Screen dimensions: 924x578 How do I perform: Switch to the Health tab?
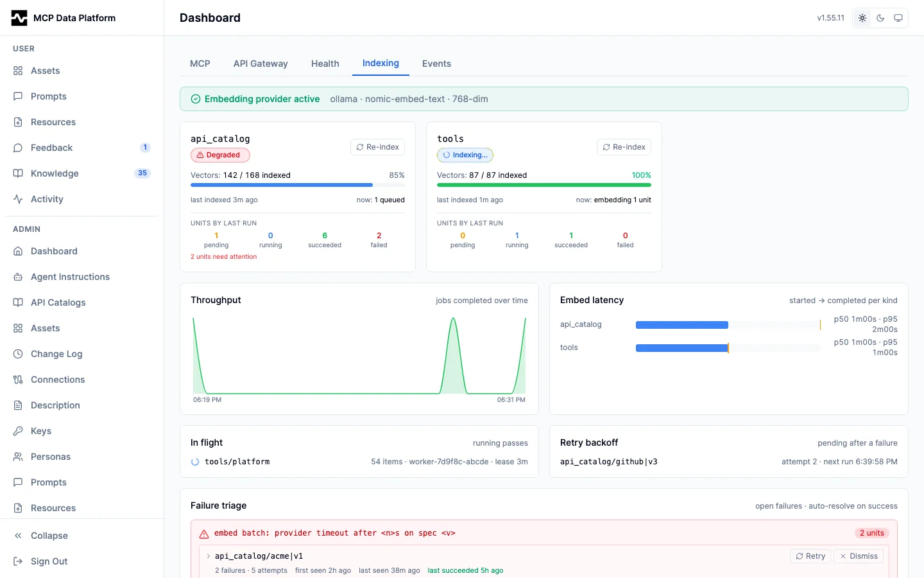[x=325, y=64]
